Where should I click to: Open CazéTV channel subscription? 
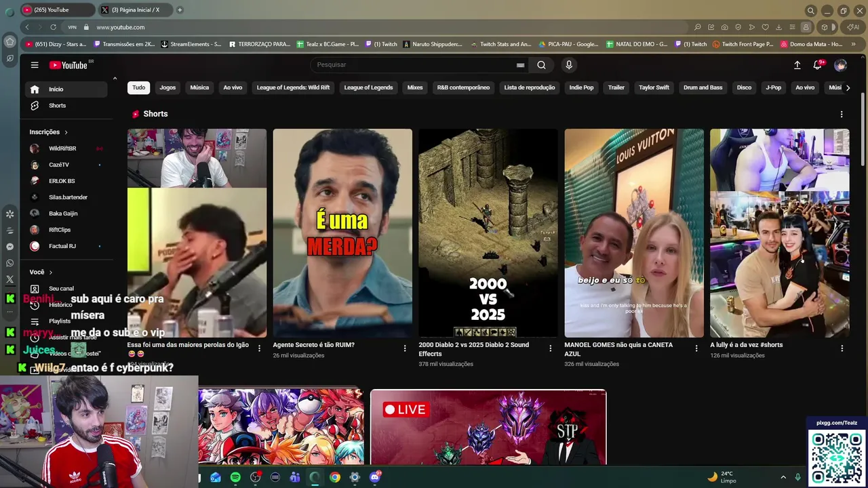point(67,165)
